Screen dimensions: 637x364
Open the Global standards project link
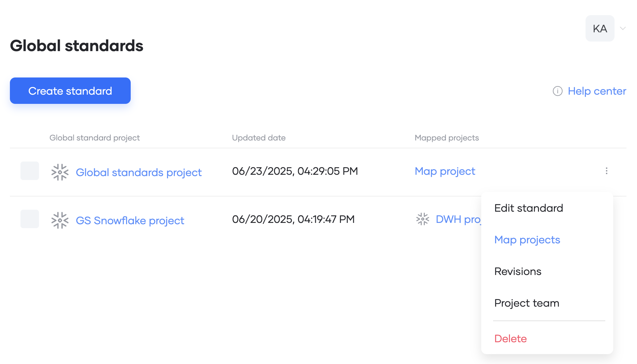coord(139,172)
